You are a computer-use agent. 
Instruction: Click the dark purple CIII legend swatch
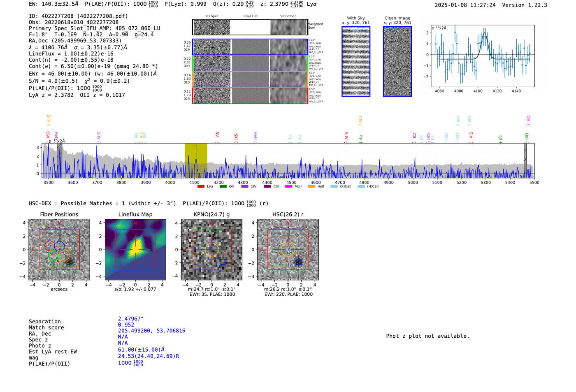(267, 187)
